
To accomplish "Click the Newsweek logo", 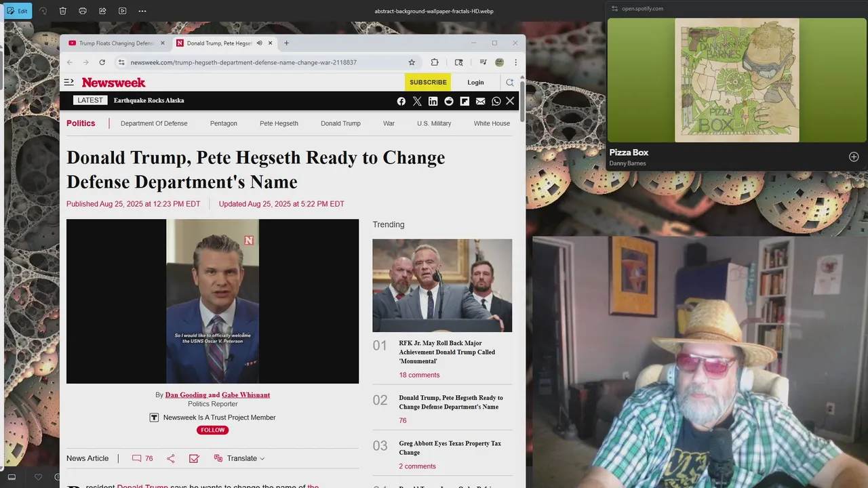I will tap(113, 82).
